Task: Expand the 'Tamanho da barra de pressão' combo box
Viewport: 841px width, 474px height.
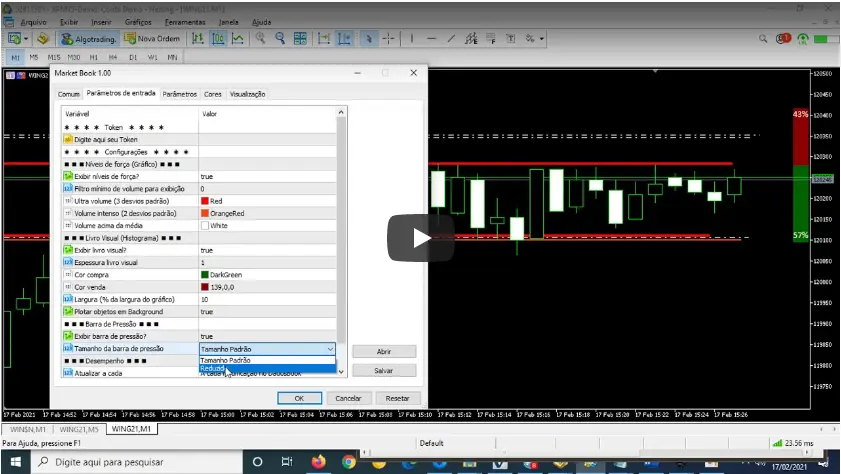Action: coord(330,349)
